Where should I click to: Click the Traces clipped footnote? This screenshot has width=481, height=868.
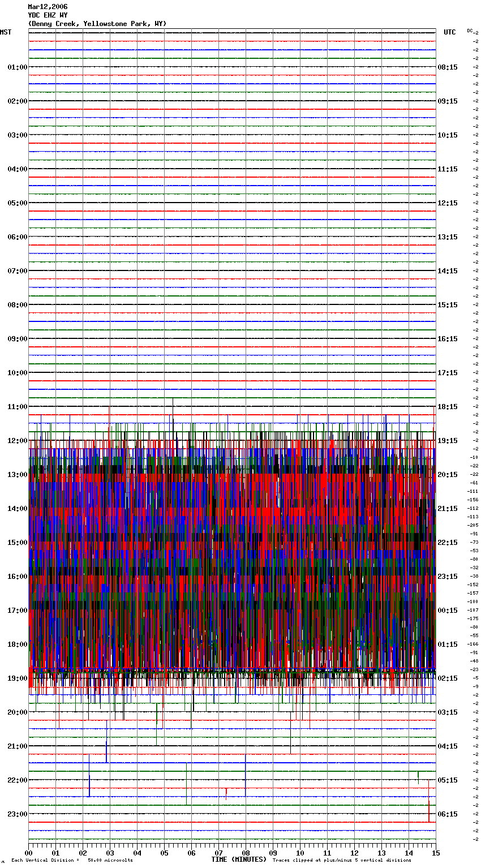pos(342,861)
